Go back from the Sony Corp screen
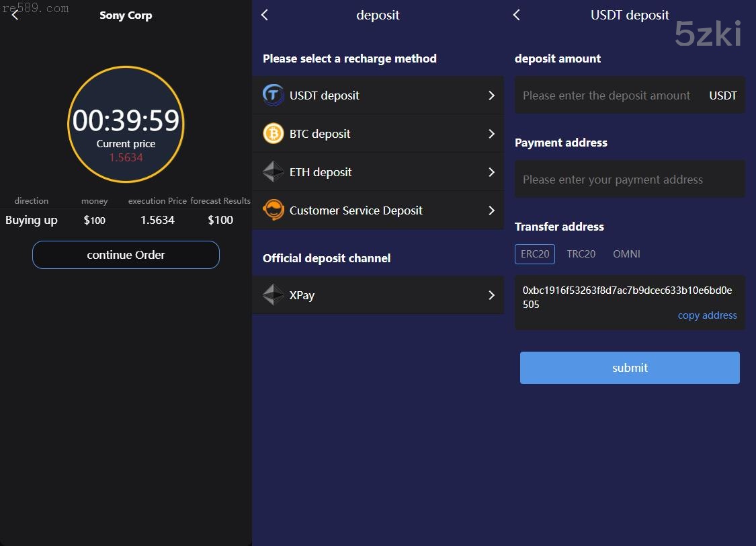 coord(15,15)
